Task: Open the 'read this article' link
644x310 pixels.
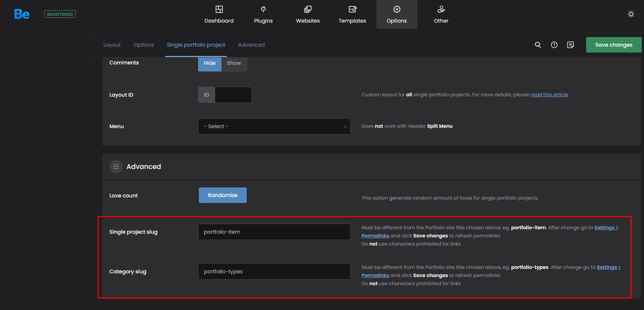Action: [x=549, y=95]
